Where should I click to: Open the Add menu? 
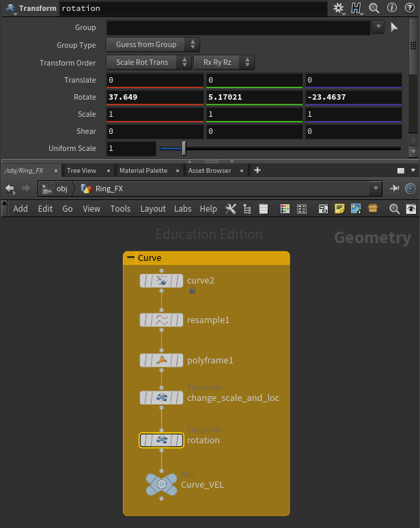pos(20,209)
